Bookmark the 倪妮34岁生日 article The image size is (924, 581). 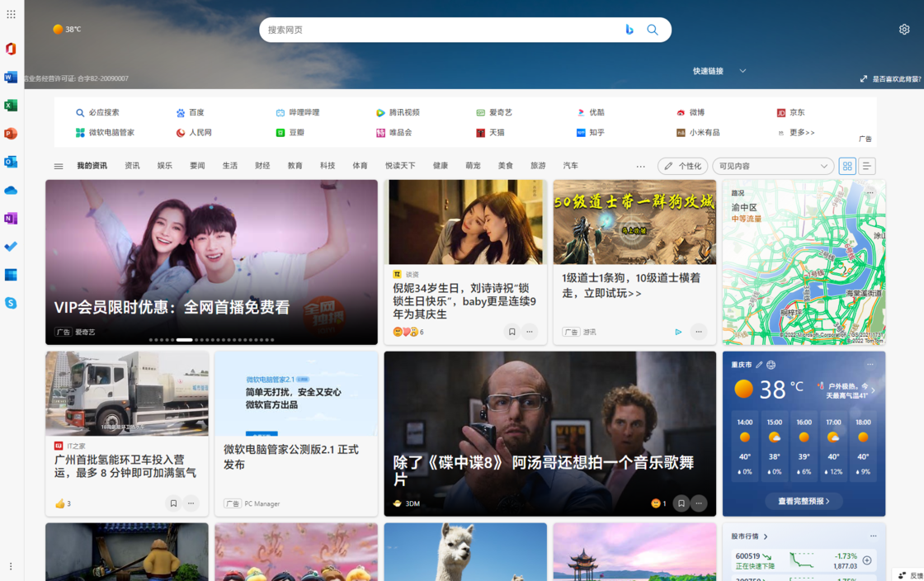click(x=511, y=332)
